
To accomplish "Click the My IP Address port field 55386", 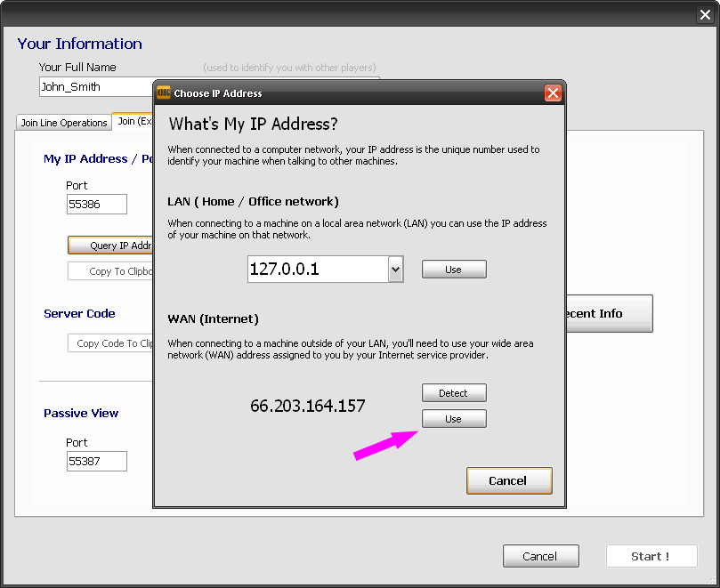I will 96,205.
